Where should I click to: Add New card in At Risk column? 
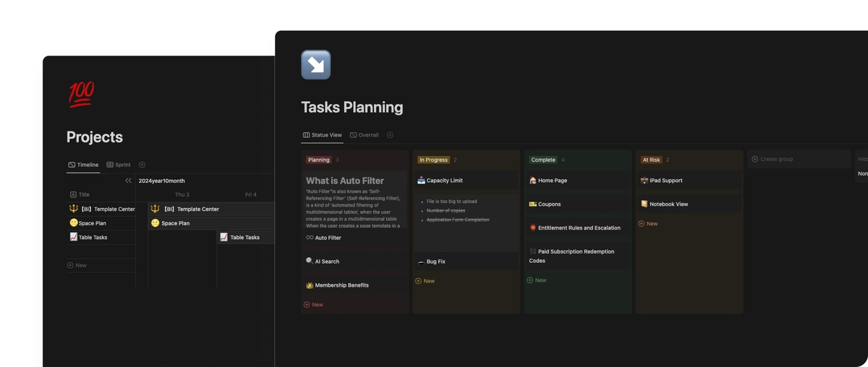(x=648, y=224)
